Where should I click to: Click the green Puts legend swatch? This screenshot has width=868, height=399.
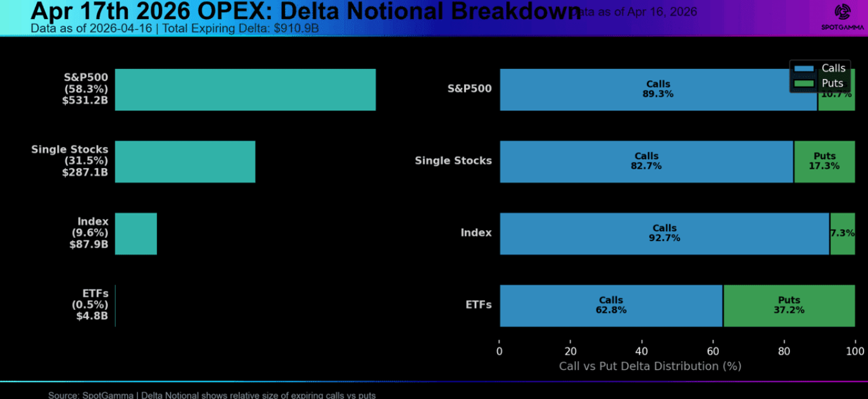coord(804,83)
